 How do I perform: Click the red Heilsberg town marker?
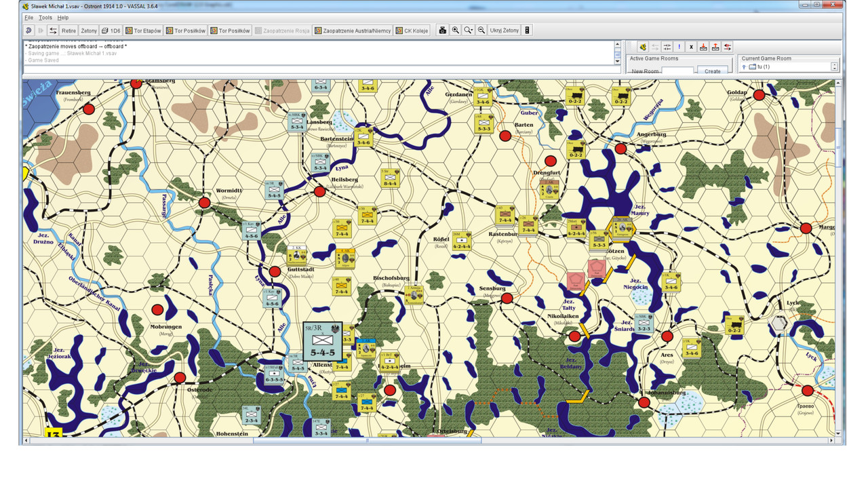(320, 191)
